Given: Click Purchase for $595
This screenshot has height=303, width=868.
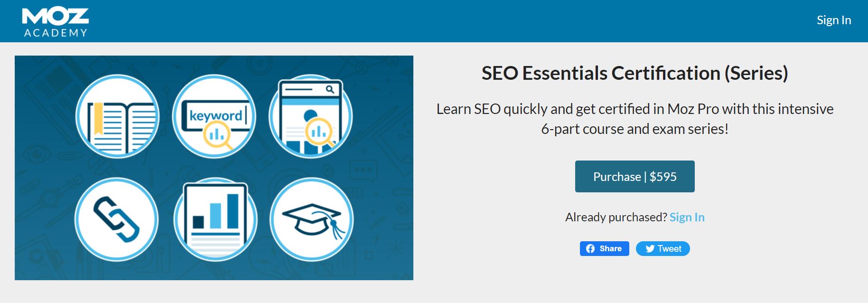Looking at the screenshot, I should tap(635, 176).
